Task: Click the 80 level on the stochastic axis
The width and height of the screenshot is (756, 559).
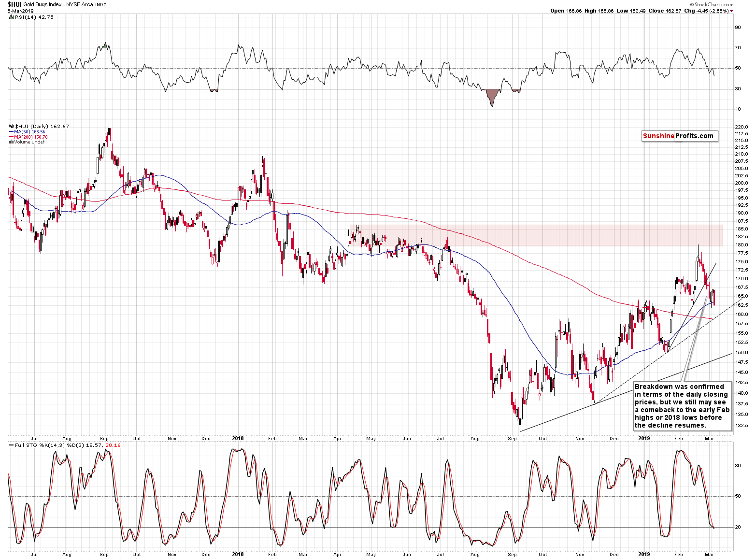Action: (x=738, y=466)
